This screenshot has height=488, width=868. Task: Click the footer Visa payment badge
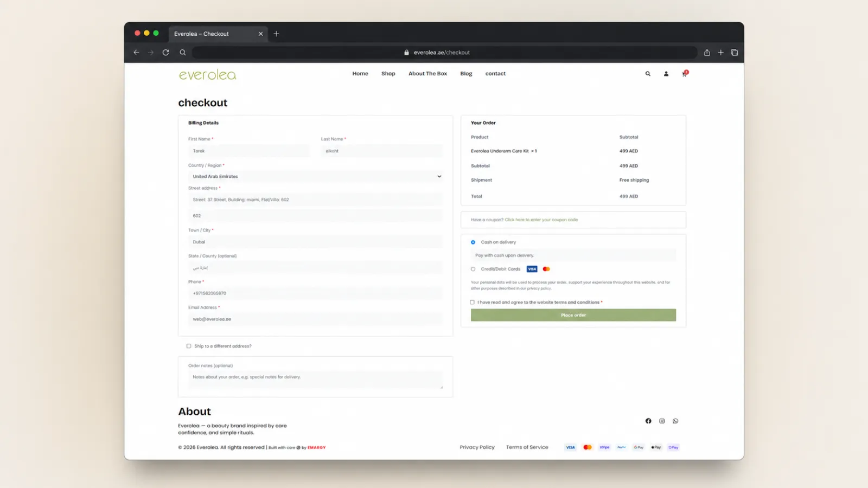click(x=570, y=447)
